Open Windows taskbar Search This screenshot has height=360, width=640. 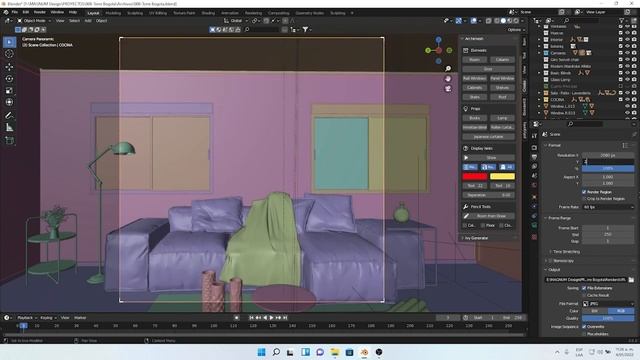(x=276, y=352)
